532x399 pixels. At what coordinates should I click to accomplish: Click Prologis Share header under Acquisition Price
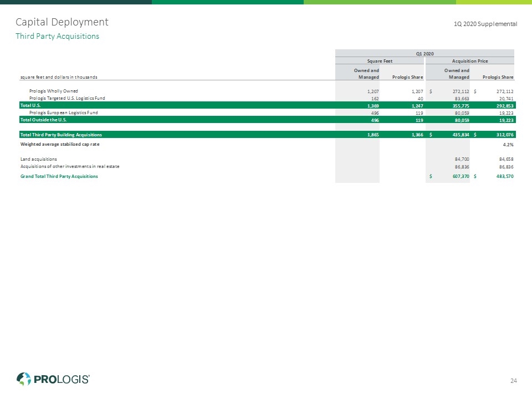coord(498,77)
